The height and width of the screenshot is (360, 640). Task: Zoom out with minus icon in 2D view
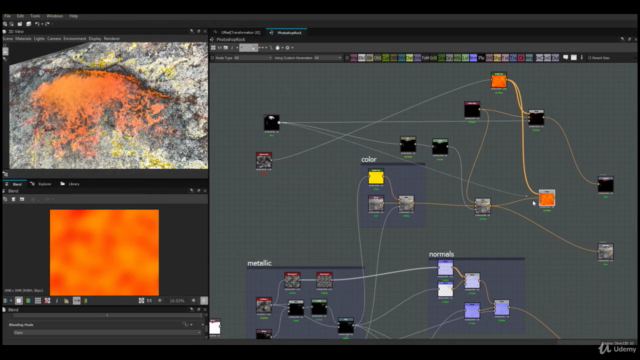tap(160, 301)
